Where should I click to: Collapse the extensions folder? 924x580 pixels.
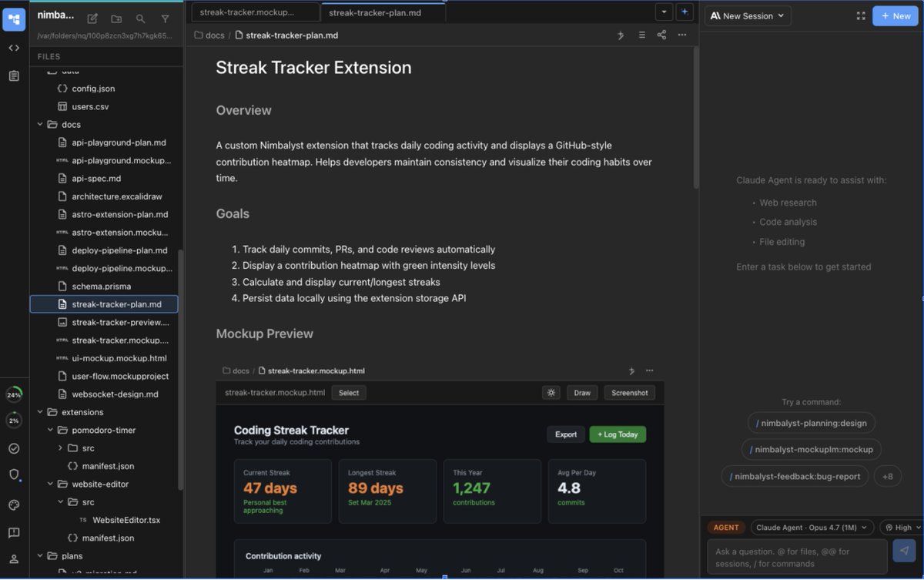pos(40,412)
